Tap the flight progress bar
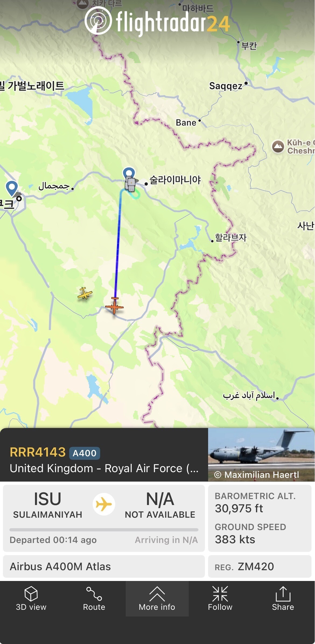The image size is (315, 644). coord(104,530)
